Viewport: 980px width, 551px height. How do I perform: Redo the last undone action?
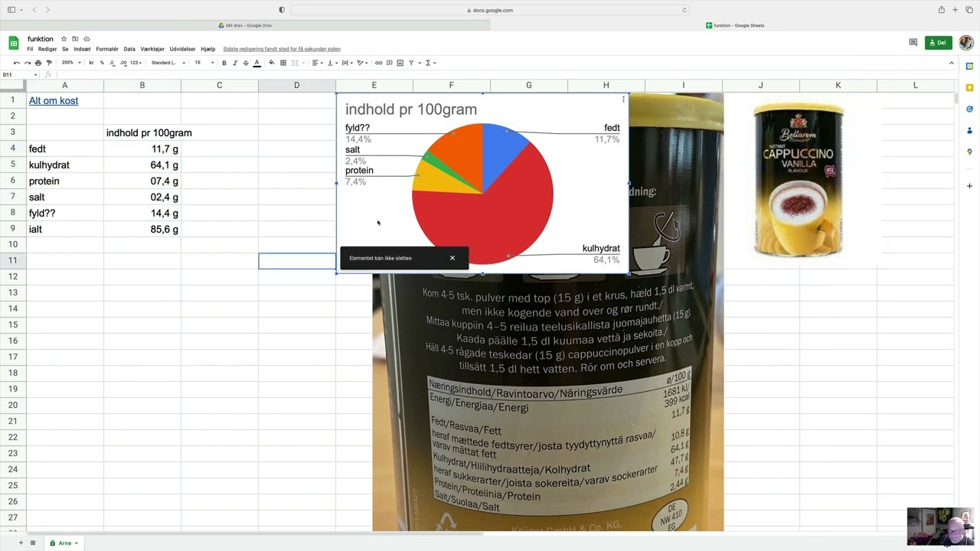pyautogui.click(x=28, y=63)
